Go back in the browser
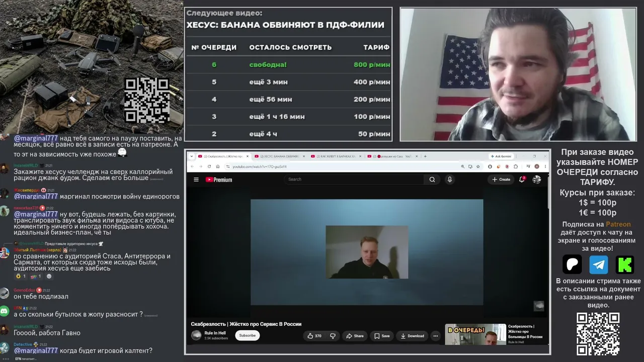The image size is (644, 362). point(192,166)
